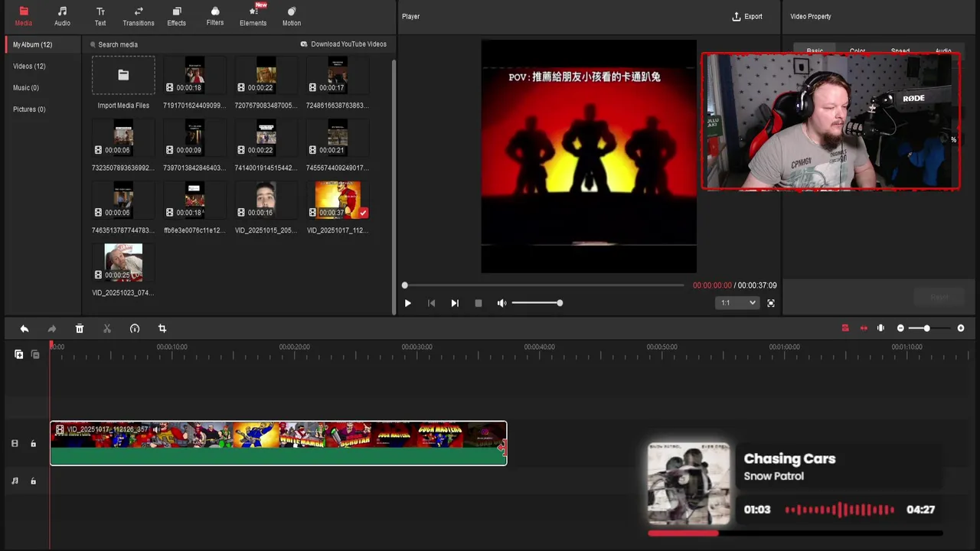This screenshot has width=980, height=551.
Task: Step to next frame
Action: [x=455, y=303]
